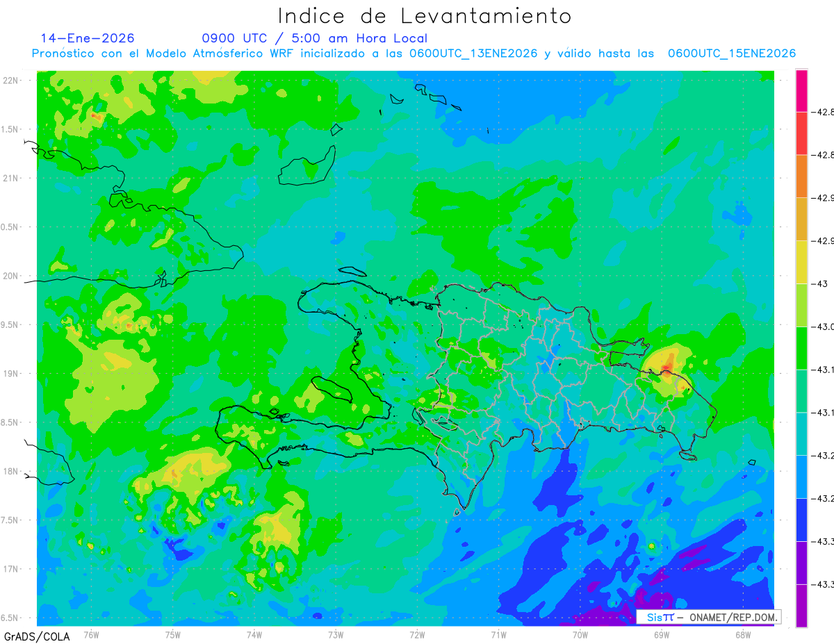Select the turquoise segment of the color scale
Viewport: 834px width, 644px height.
pos(801,434)
